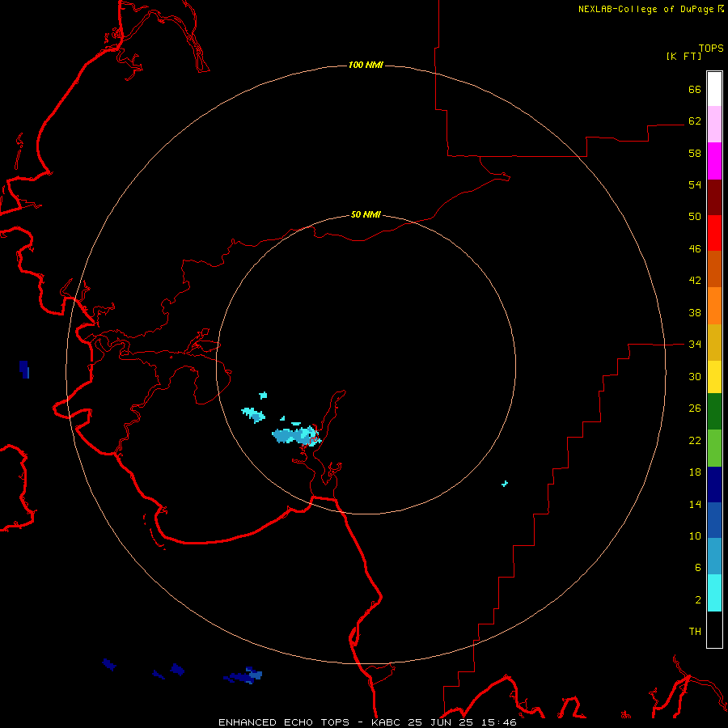This screenshot has height=728, width=728.
Task: Select the black TH swatch at legend bottom
Action: pyautogui.click(x=714, y=629)
